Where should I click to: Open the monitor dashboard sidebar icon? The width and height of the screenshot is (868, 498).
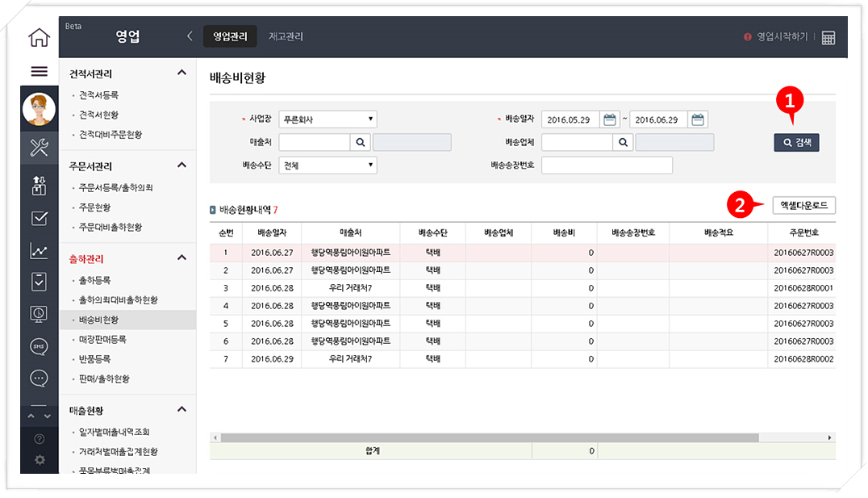[39, 314]
